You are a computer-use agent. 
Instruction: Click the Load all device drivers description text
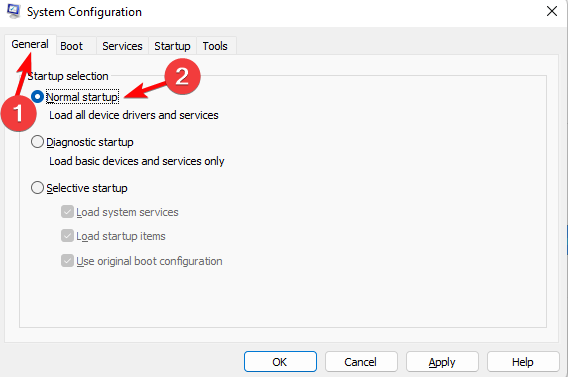point(134,115)
